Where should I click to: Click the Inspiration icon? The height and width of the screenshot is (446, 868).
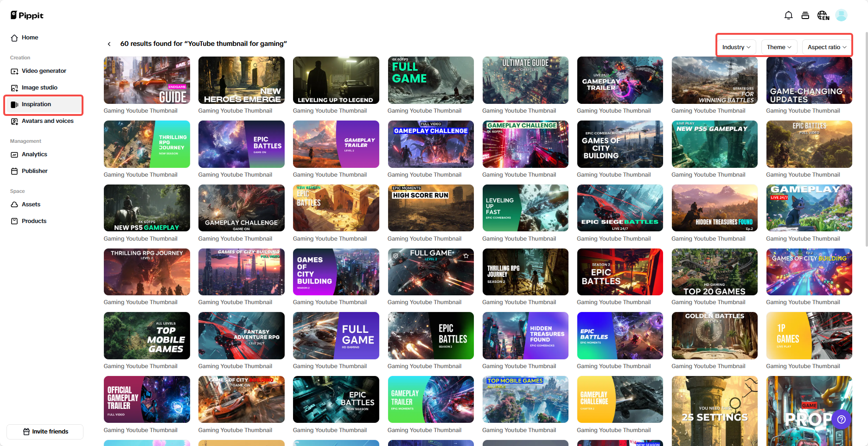tap(14, 105)
